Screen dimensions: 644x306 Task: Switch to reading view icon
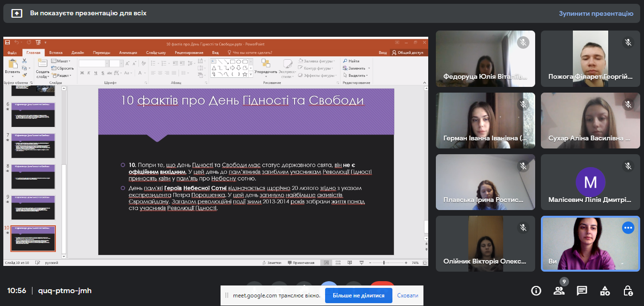[349, 263]
